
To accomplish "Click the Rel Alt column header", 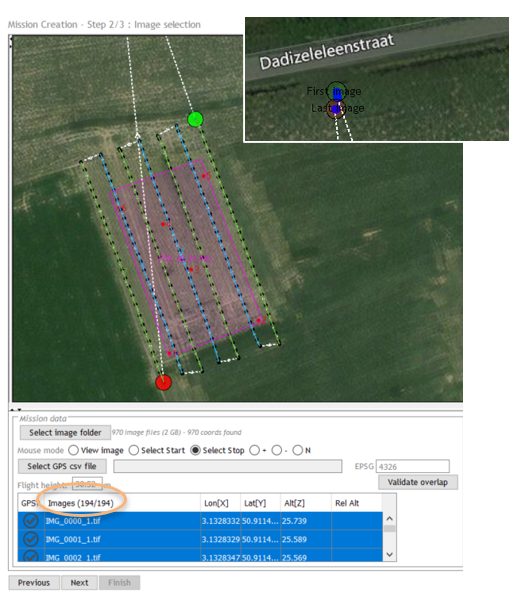I will [356, 503].
